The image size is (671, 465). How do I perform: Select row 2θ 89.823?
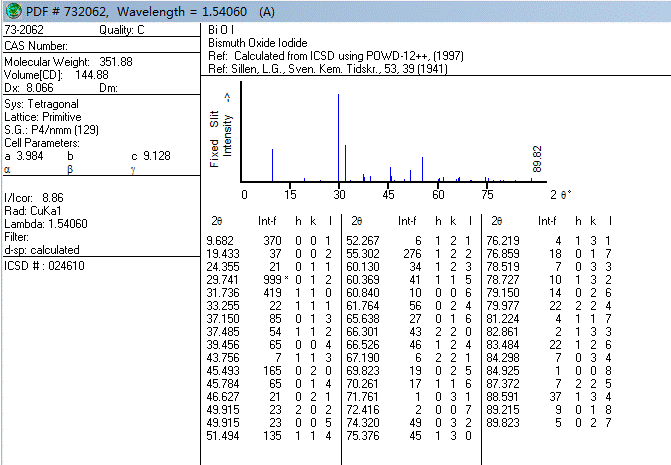(x=549, y=423)
